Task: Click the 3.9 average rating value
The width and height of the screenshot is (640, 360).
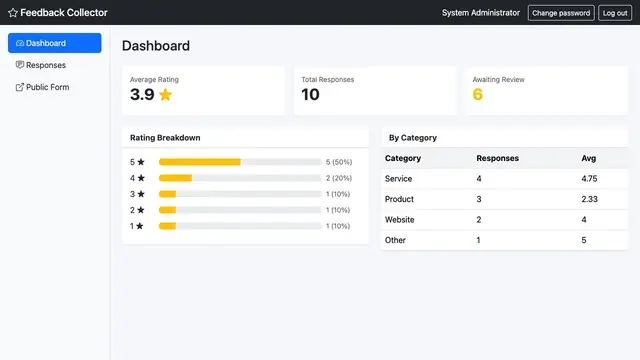Action: tap(142, 94)
